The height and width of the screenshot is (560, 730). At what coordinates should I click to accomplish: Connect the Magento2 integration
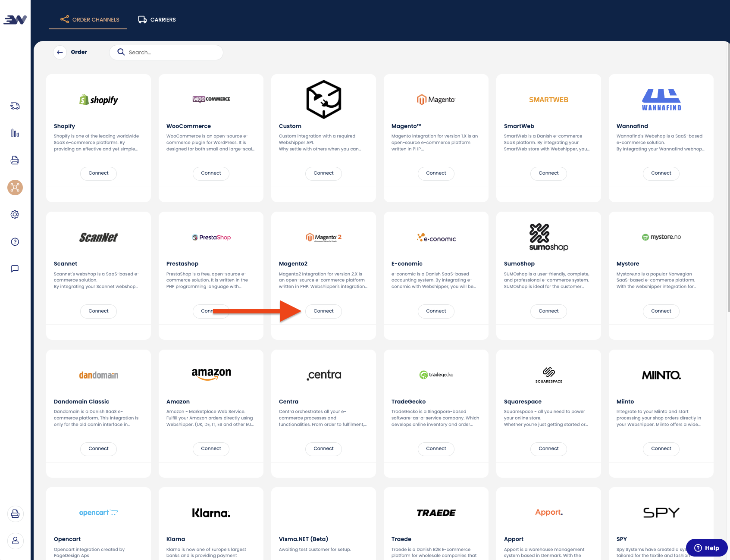[323, 311]
